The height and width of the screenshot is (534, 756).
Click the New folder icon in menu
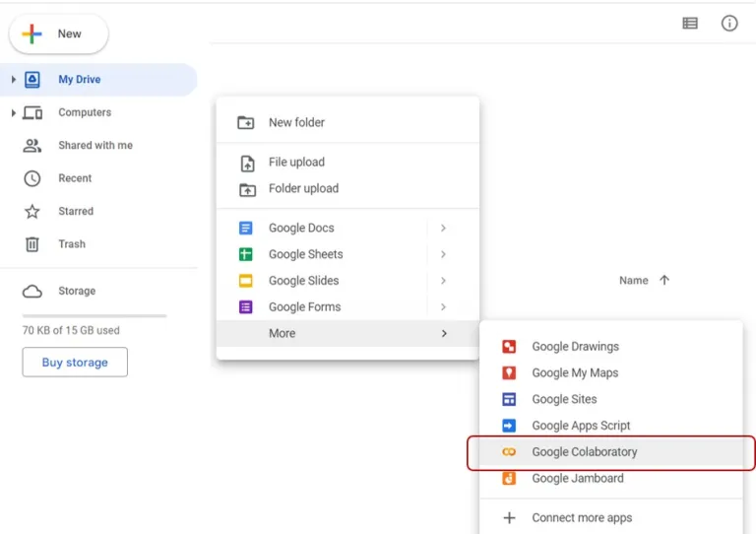pos(246,122)
